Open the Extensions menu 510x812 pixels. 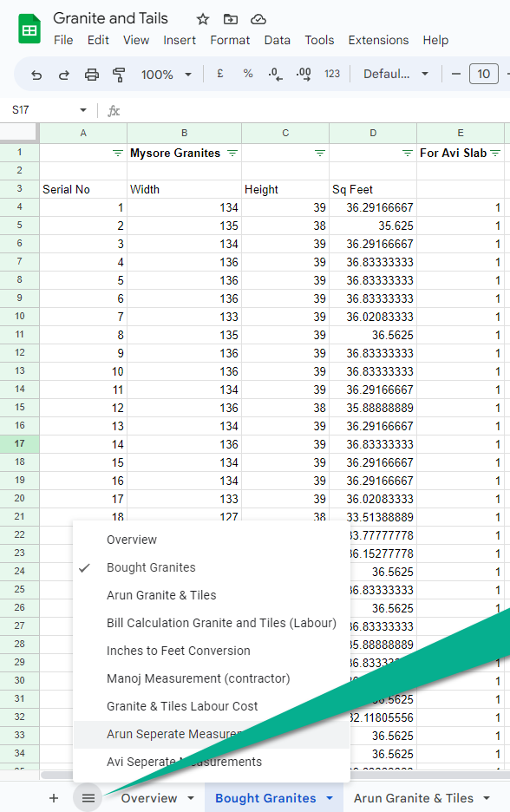378,41
